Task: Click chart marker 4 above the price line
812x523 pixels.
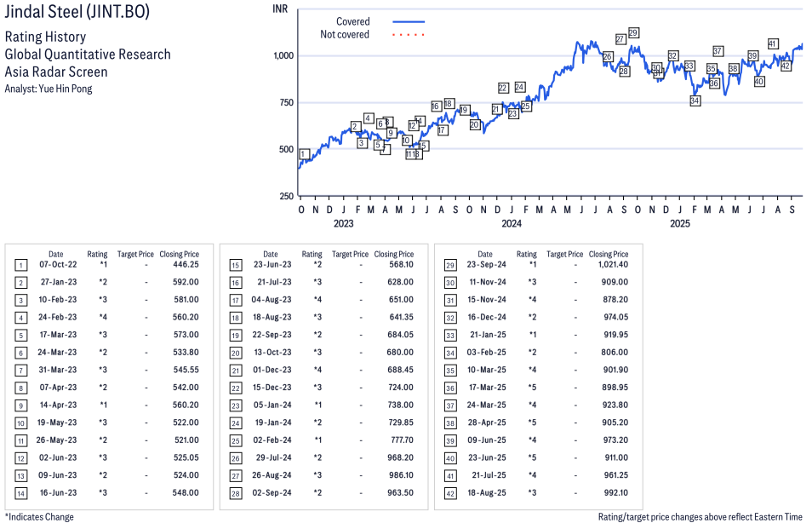Action: [x=369, y=118]
